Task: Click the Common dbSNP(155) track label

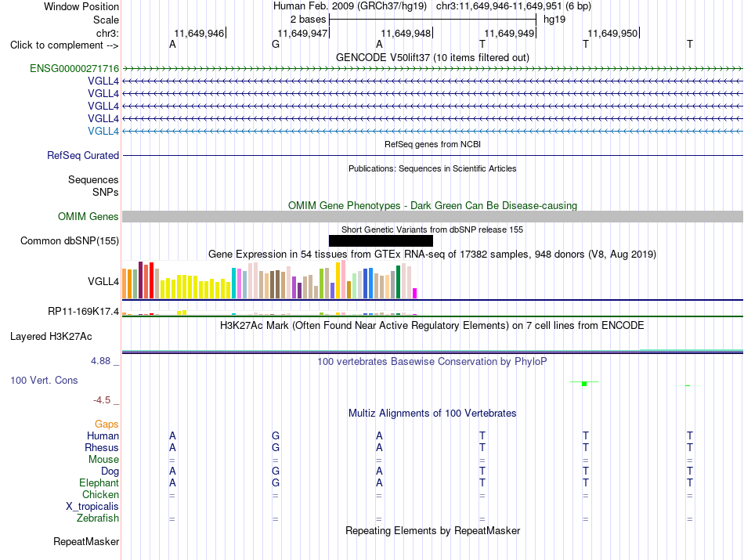Action: coord(70,240)
